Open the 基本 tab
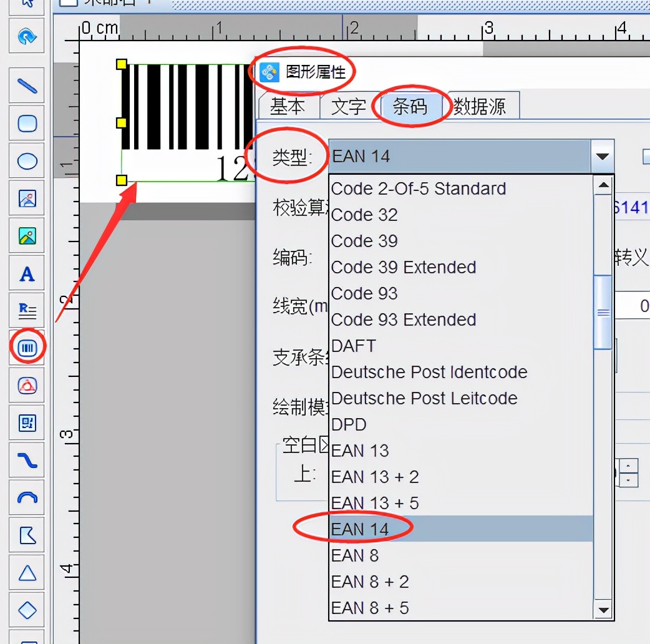This screenshot has height=644, width=650. 289,105
